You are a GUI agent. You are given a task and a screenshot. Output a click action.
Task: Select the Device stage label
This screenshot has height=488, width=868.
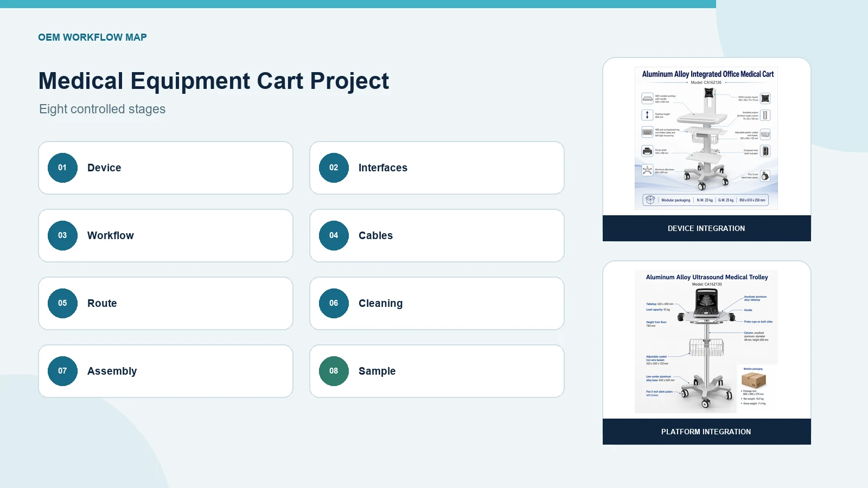click(104, 168)
